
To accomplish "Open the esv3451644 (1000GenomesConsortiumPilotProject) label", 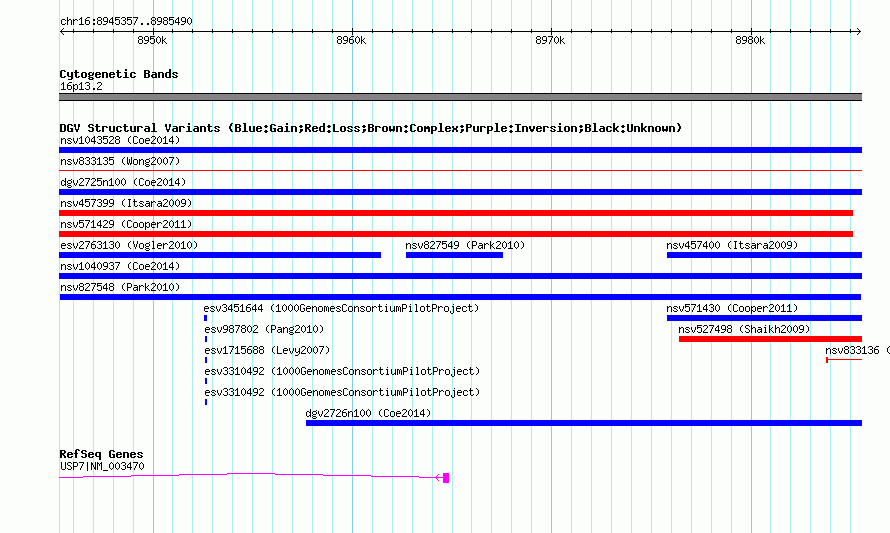I will pos(341,308).
